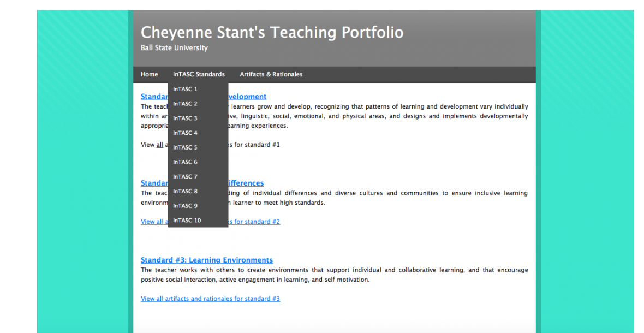Select InTASC 10 at the dropdown's bottom
The height and width of the screenshot is (333, 644).
pyautogui.click(x=187, y=221)
